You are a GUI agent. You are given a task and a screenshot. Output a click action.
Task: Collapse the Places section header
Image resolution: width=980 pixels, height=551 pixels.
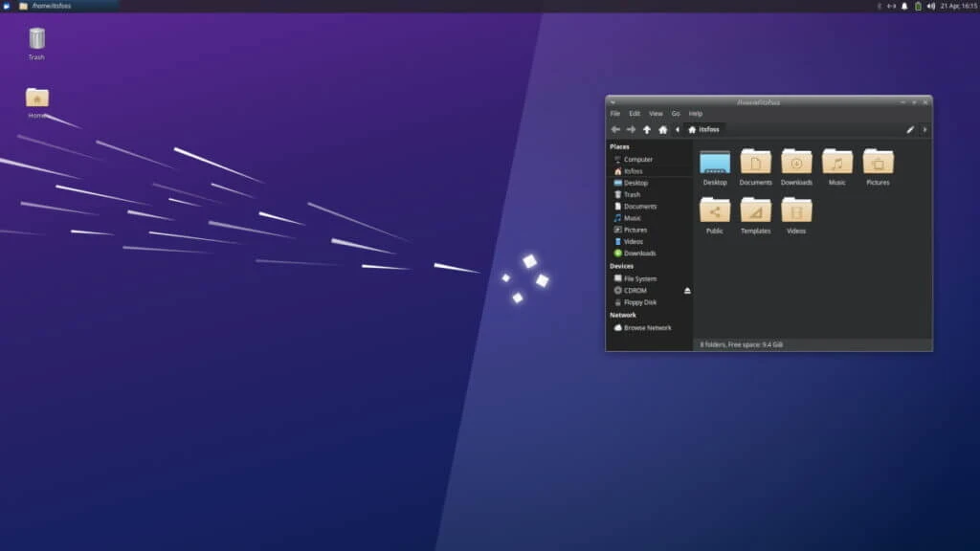(620, 147)
